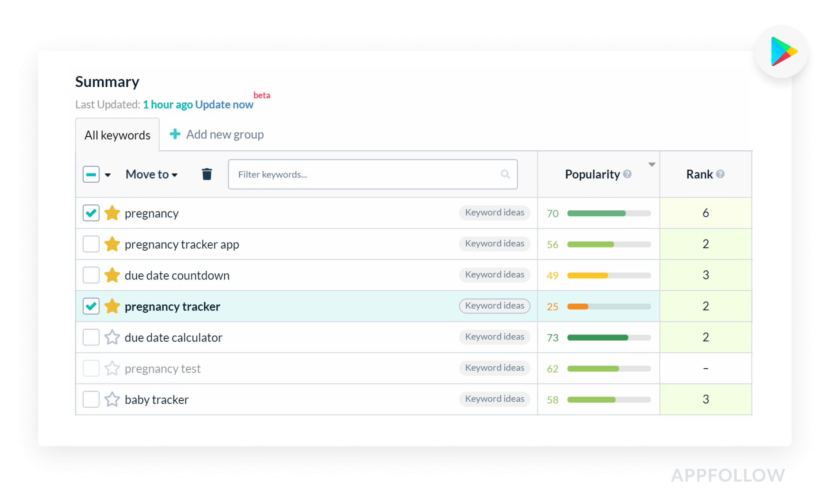
Task: Click the due date calculator popularity bar
Action: [x=609, y=337]
